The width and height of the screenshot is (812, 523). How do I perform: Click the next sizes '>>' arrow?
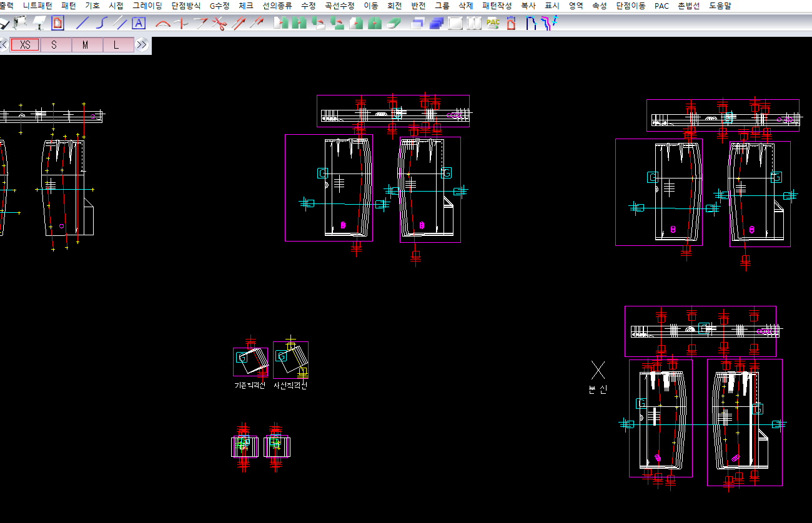(x=142, y=45)
